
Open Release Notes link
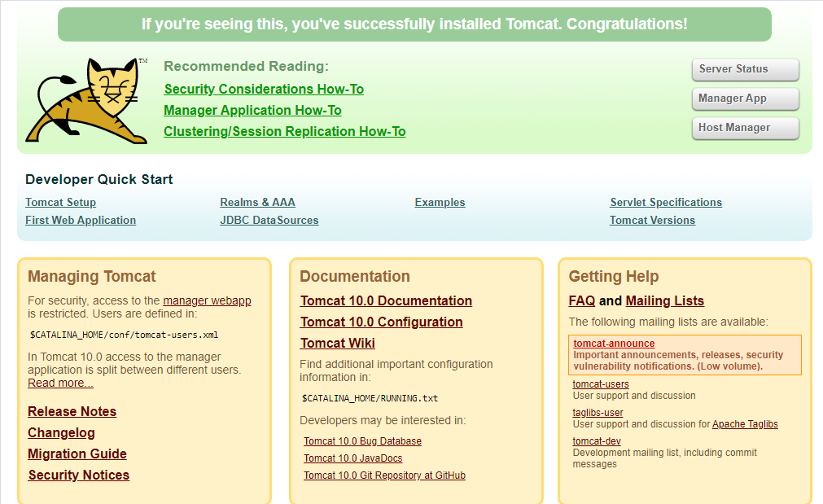point(72,412)
